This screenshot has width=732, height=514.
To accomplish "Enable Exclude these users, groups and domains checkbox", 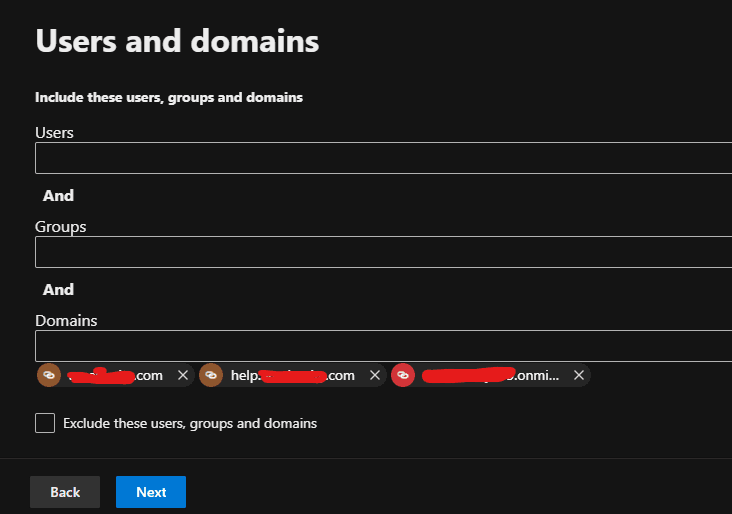I will [x=45, y=423].
